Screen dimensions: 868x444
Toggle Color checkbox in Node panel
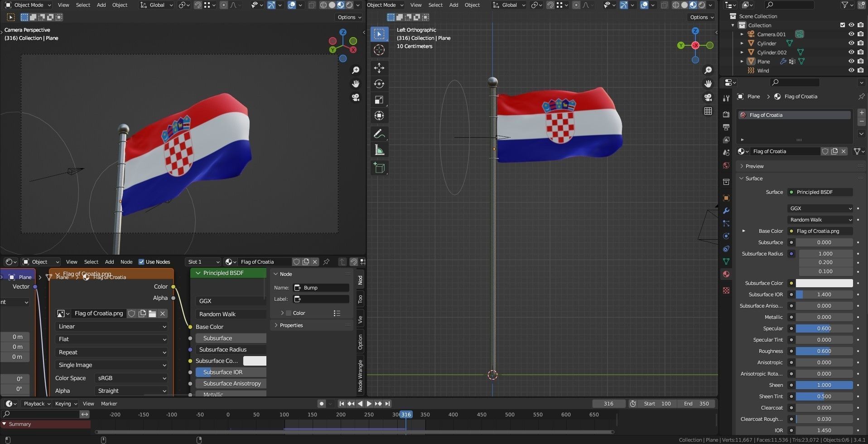coord(289,313)
